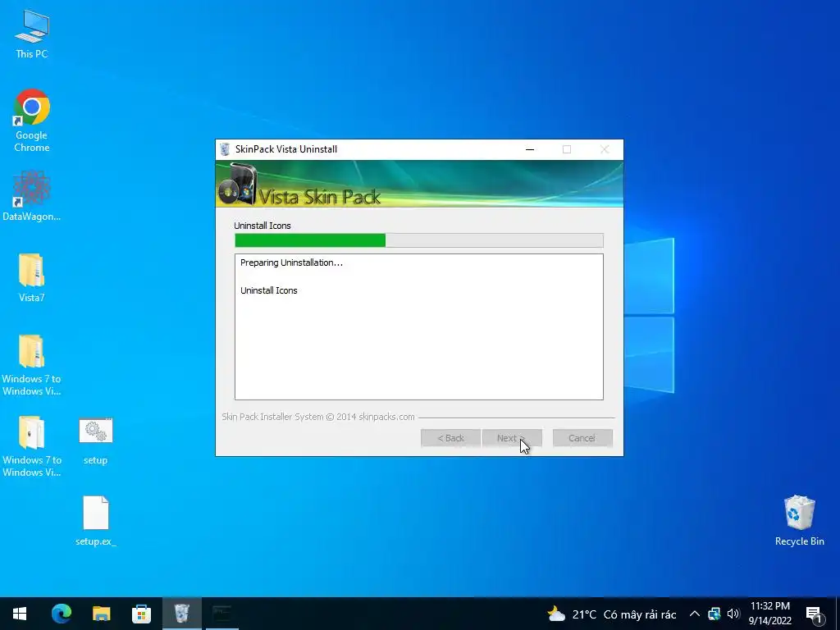Switch to SkinPack uninstaller taskbar item
This screenshot has height=630, width=840.
[181, 614]
